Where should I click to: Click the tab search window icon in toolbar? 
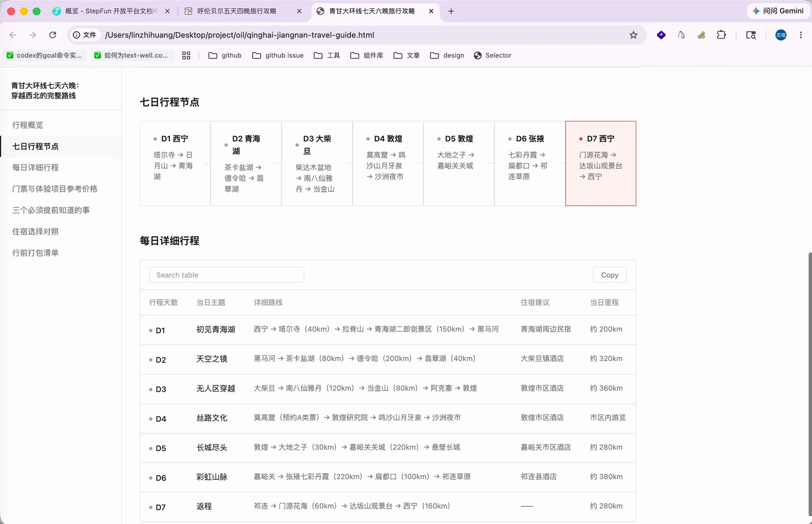tap(751, 35)
